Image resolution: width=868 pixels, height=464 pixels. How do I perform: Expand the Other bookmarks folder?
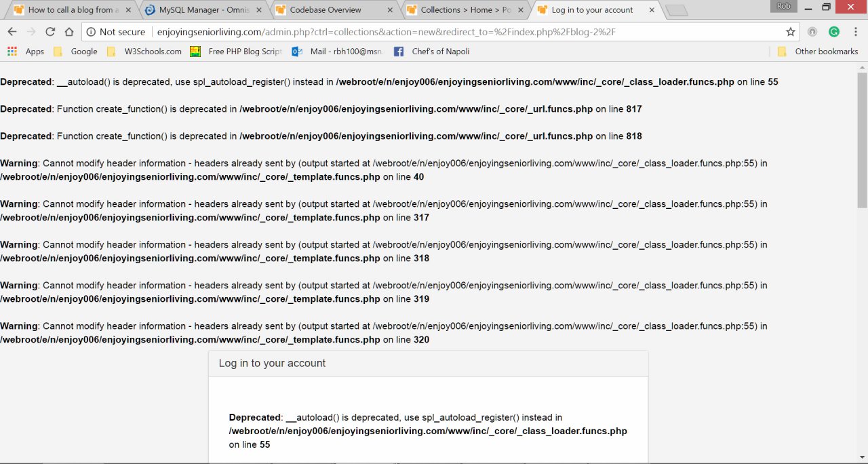pos(818,52)
